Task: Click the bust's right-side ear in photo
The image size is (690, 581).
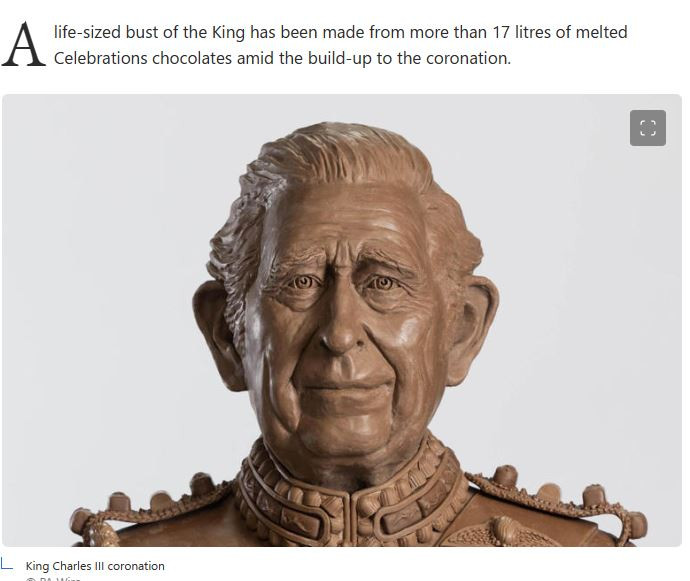Action: click(473, 330)
